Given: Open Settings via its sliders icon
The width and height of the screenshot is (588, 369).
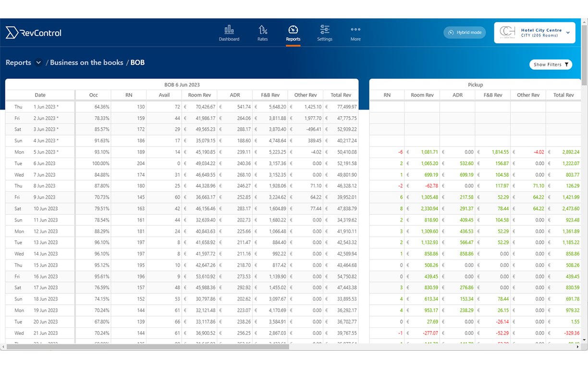Looking at the screenshot, I should point(325,29).
